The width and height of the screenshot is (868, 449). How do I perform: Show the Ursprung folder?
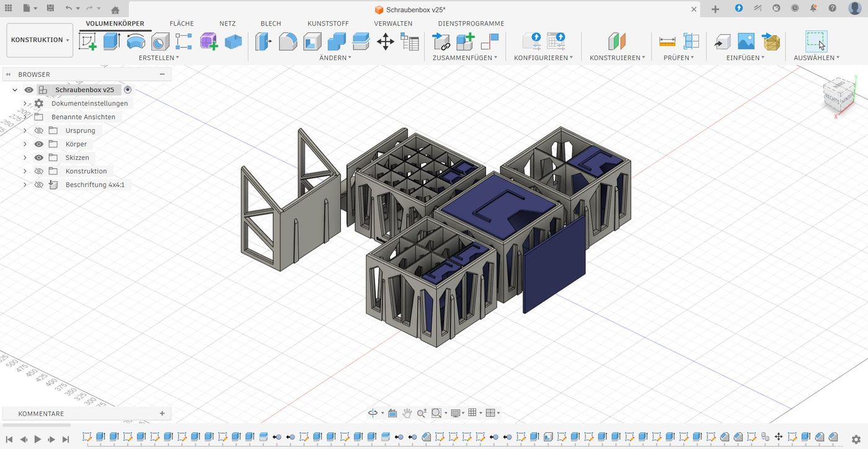(38, 130)
